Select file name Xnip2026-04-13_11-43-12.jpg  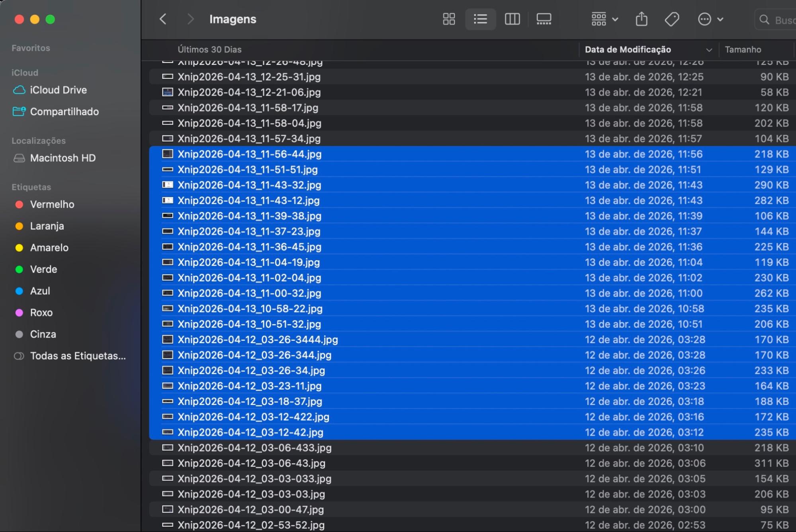[248, 200]
